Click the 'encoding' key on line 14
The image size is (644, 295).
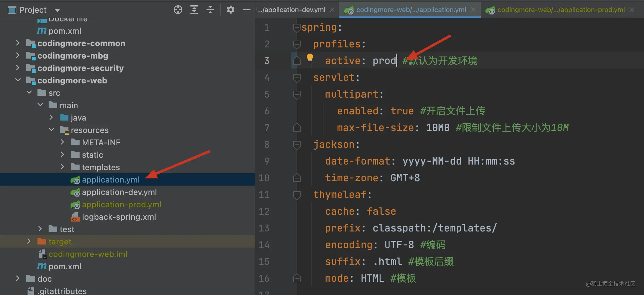click(349, 245)
